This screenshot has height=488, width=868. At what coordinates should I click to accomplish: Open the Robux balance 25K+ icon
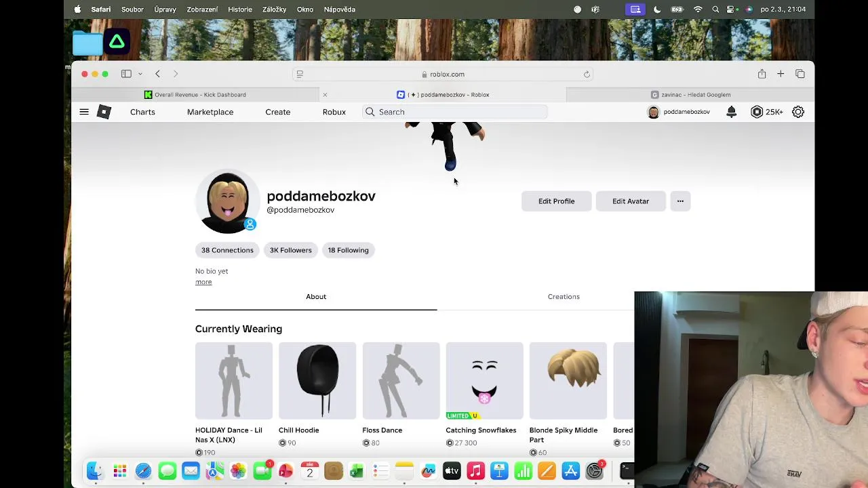tap(757, 112)
